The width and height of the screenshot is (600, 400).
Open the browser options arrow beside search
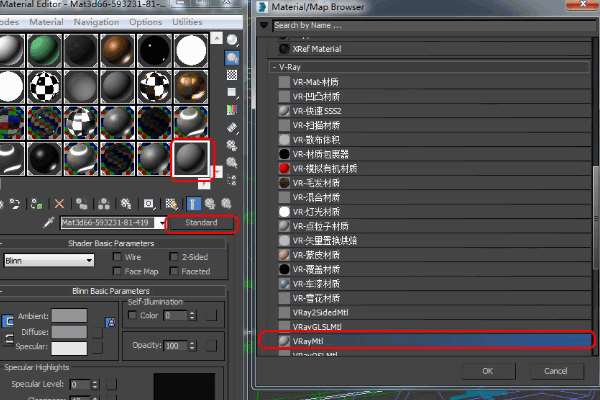[264, 25]
